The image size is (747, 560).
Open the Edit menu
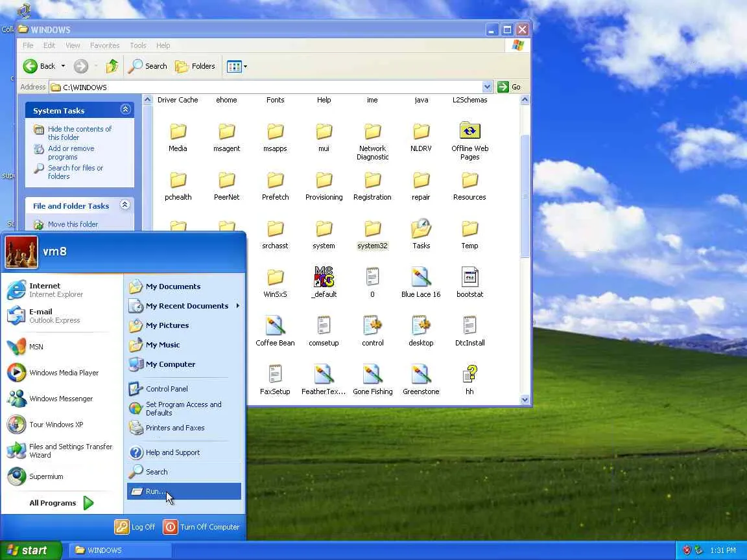click(49, 45)
